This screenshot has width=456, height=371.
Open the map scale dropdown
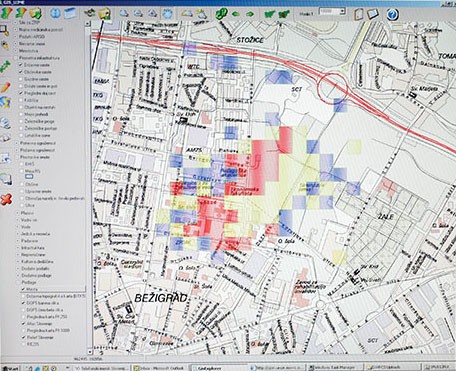(342, 12)
